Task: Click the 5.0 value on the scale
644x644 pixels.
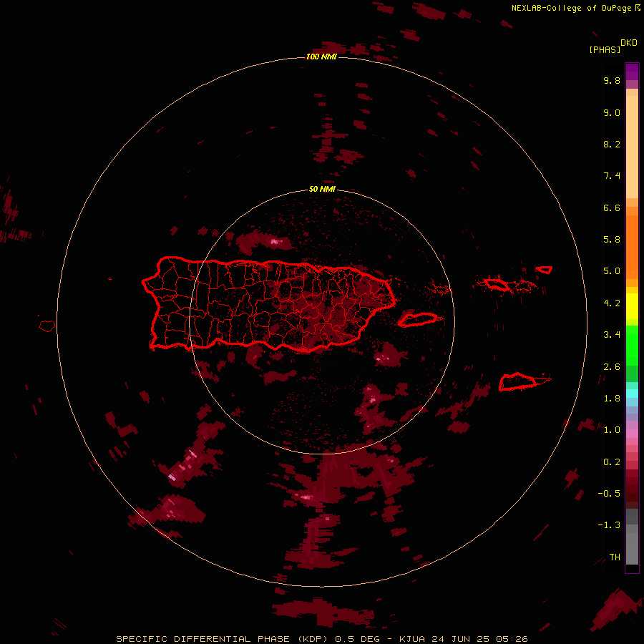Action: tap(612, 271)
